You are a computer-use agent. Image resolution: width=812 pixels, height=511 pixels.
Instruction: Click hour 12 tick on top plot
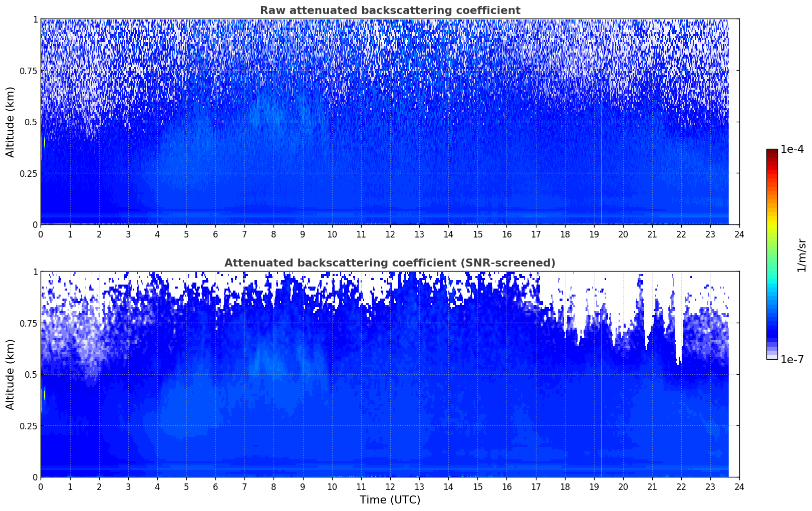(390, 234)
